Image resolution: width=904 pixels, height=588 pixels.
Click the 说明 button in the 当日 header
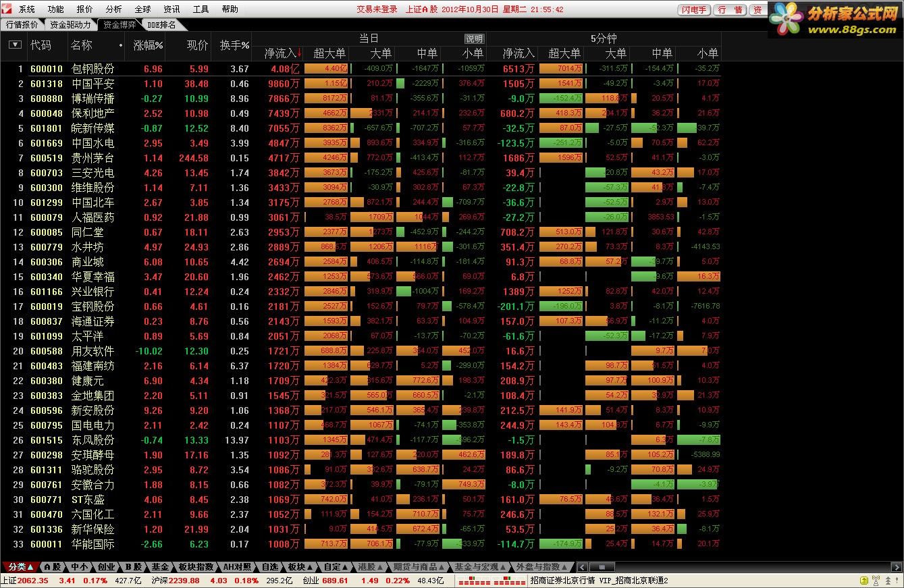click(x=475, y=38)
